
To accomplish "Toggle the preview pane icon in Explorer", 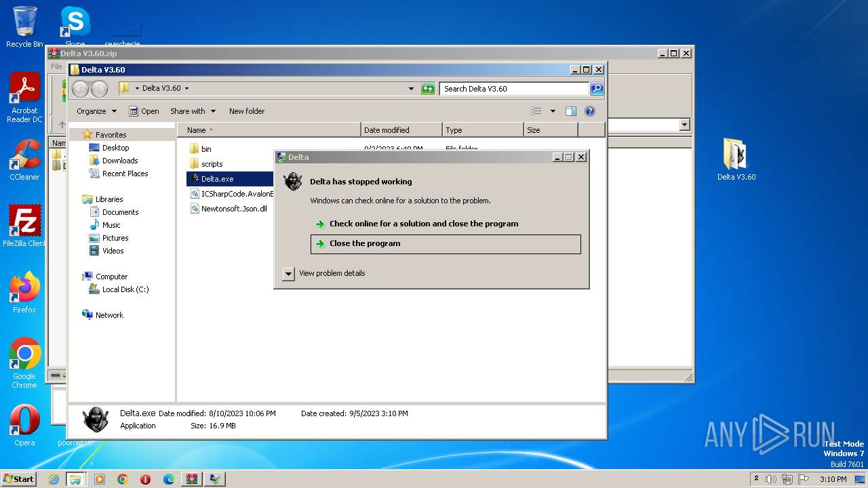I will (571, 111).
